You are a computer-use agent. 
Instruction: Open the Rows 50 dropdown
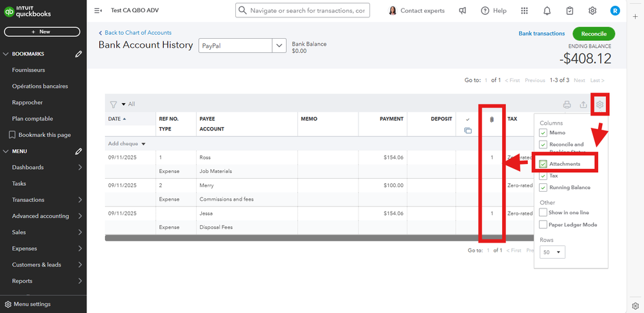(552, 252)
